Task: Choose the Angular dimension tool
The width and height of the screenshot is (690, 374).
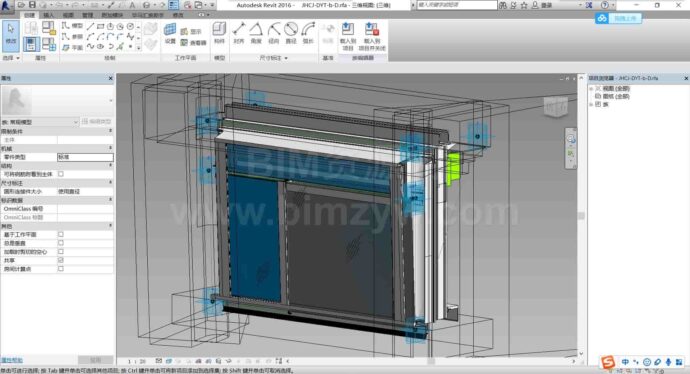Action: coord(256,33)
